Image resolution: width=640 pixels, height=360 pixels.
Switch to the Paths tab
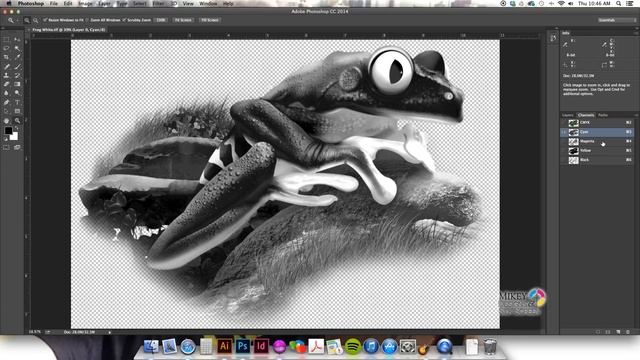[x=603, y=115]
